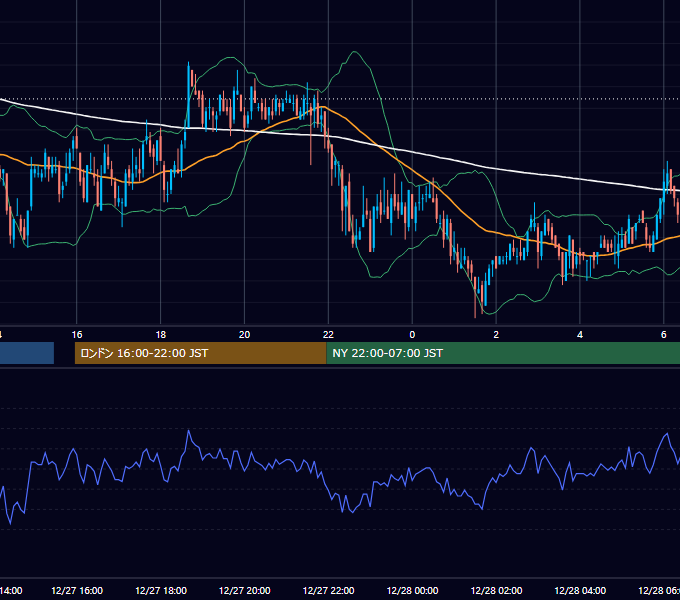Click the 2 hour label on price chart
Screen dimensions: 680x600
(496, 335)
